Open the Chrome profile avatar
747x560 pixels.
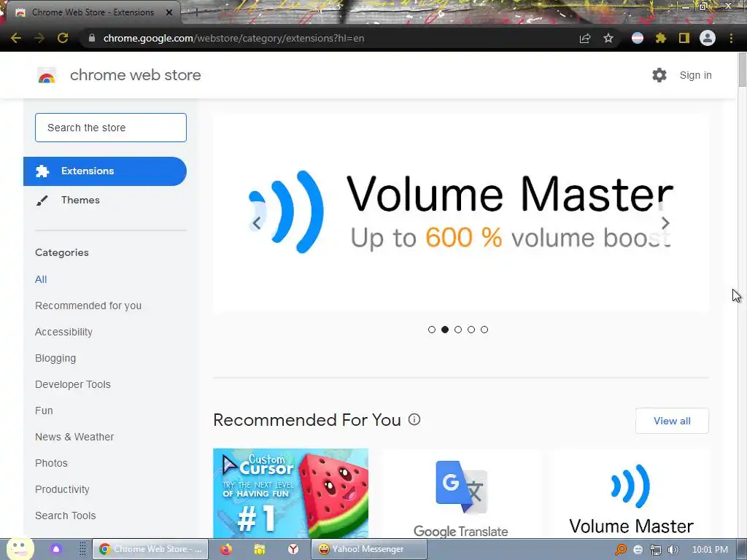(x=708, y=38)
